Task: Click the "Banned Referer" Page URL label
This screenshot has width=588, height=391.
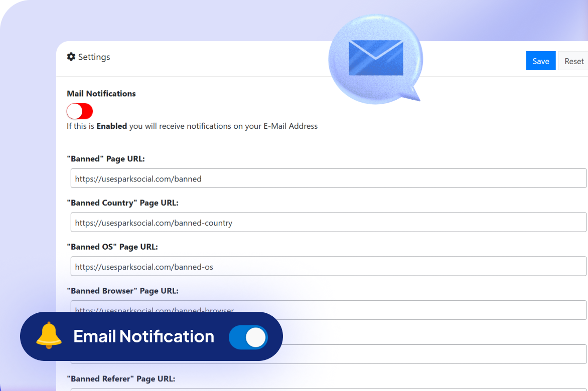Action: 121,379
